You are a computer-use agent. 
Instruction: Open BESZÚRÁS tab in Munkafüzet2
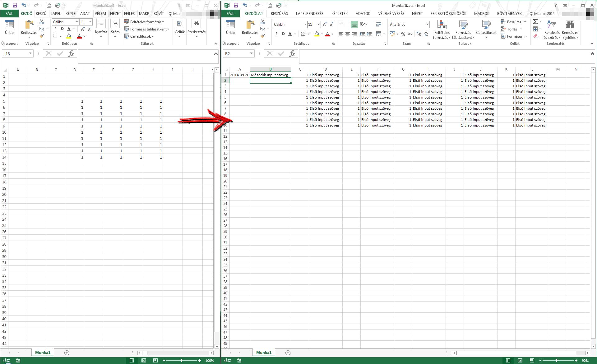click(279, 14)
